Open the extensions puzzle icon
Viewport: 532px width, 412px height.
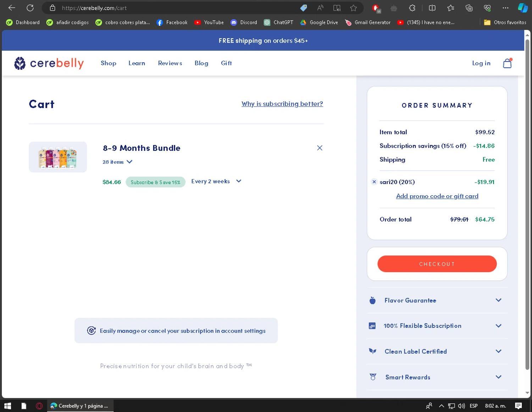[x=412, y=8]
